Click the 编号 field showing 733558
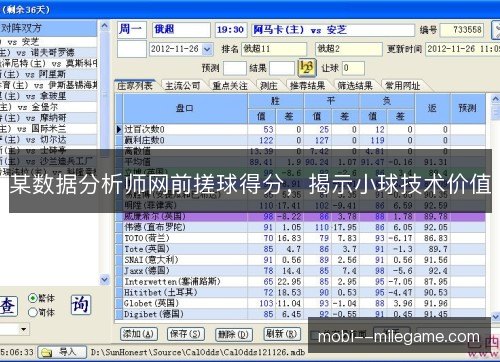Viewport: 500px width, 362px height. coord(462,30)
